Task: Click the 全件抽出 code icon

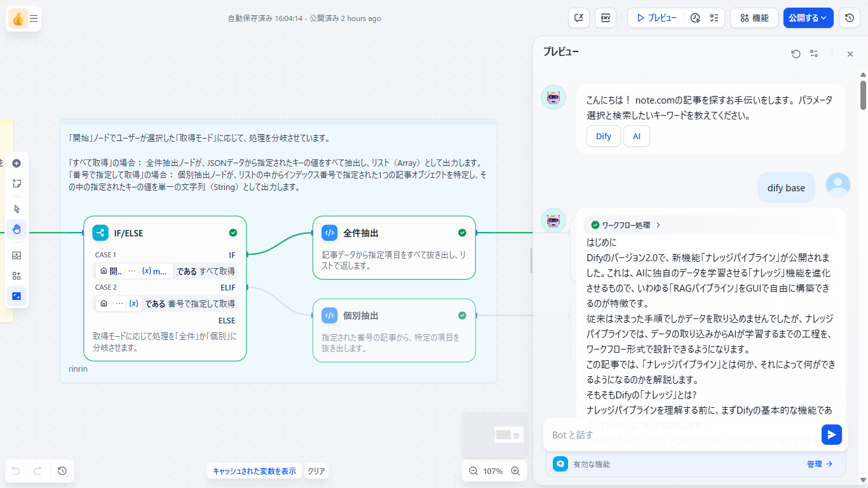Action: 330,233
